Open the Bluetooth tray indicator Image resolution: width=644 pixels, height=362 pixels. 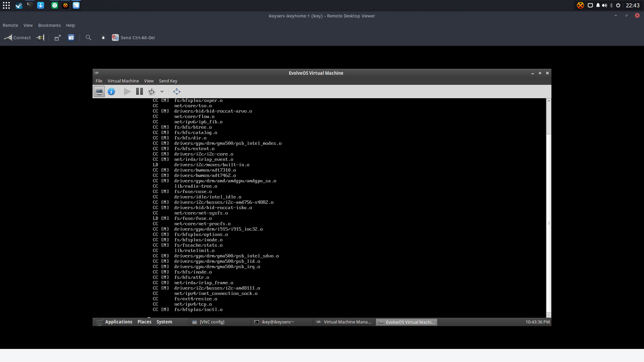coord(611,5)
